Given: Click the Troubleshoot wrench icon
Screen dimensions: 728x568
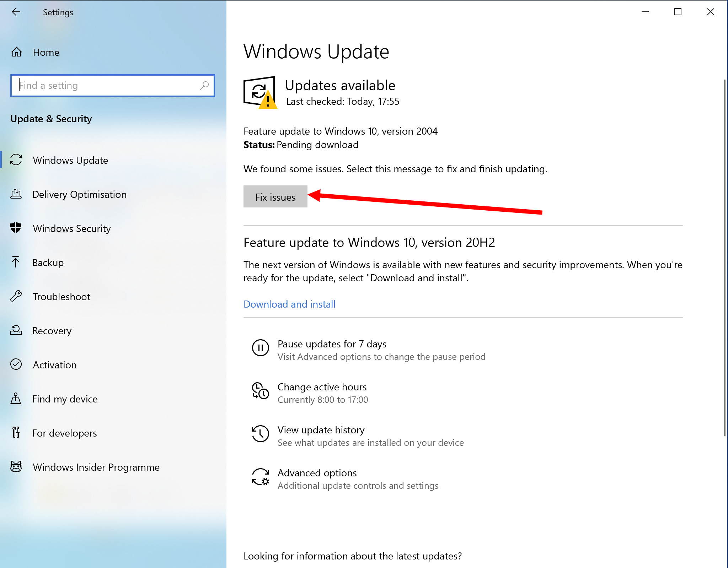Looking at the screenshot, I should (x=16, y=296).
